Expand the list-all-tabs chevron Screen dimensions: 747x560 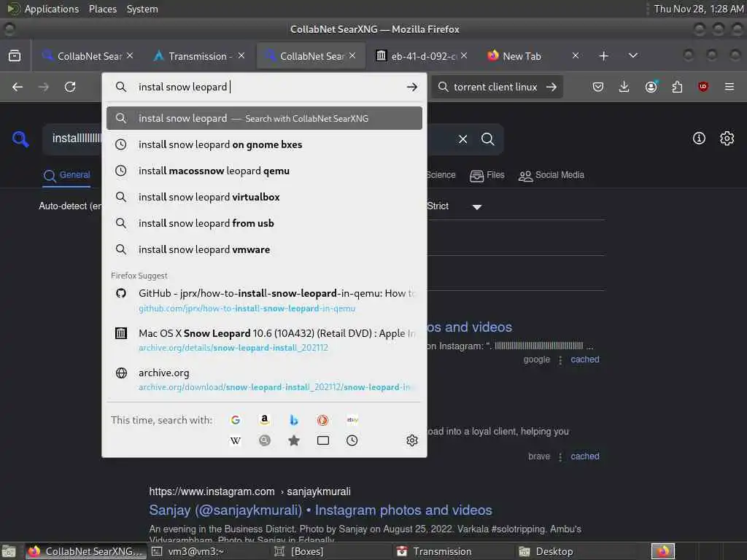633,55
